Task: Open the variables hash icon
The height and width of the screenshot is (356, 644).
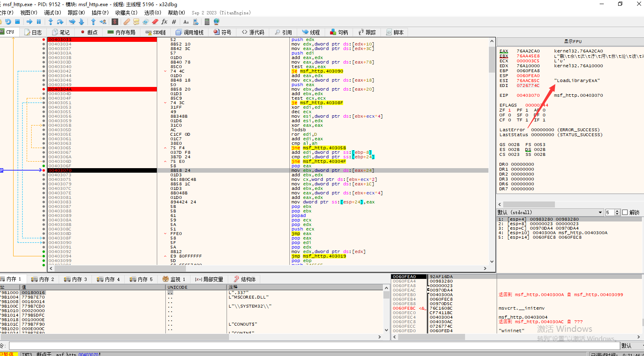Action: 174,22
